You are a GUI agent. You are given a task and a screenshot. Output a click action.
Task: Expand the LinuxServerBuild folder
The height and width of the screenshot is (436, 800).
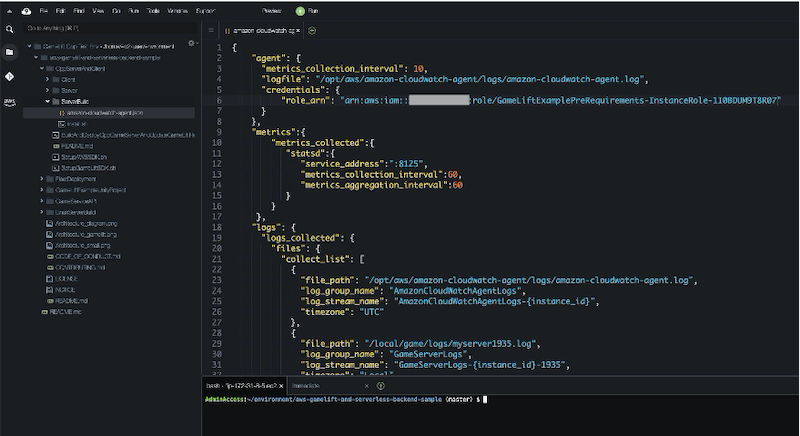tap(42, 212)
